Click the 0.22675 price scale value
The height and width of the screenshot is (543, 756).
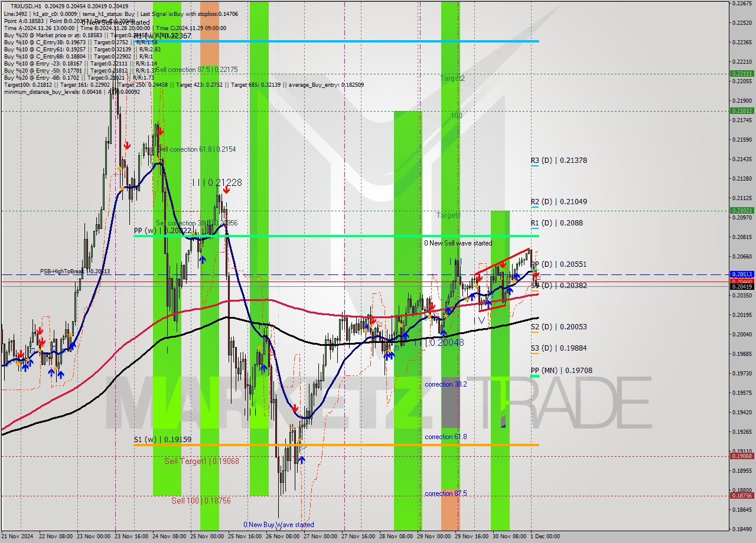(x=742, y=4)
